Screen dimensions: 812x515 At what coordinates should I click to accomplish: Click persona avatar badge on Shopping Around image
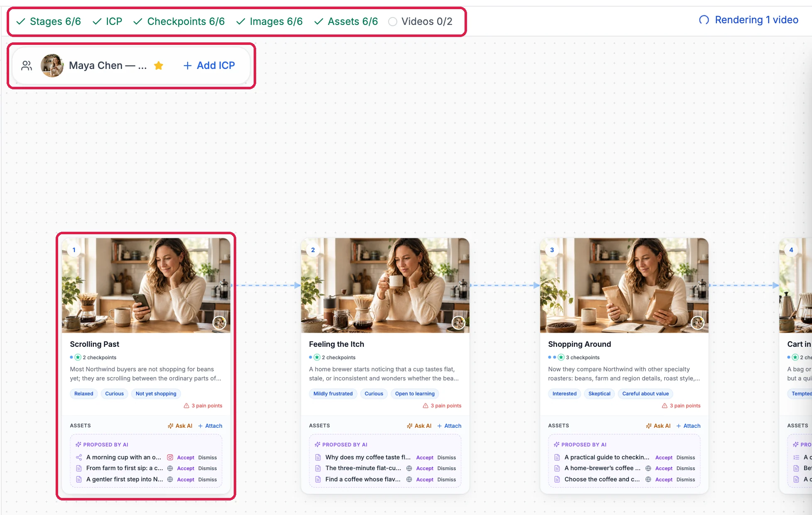[697, 322]
